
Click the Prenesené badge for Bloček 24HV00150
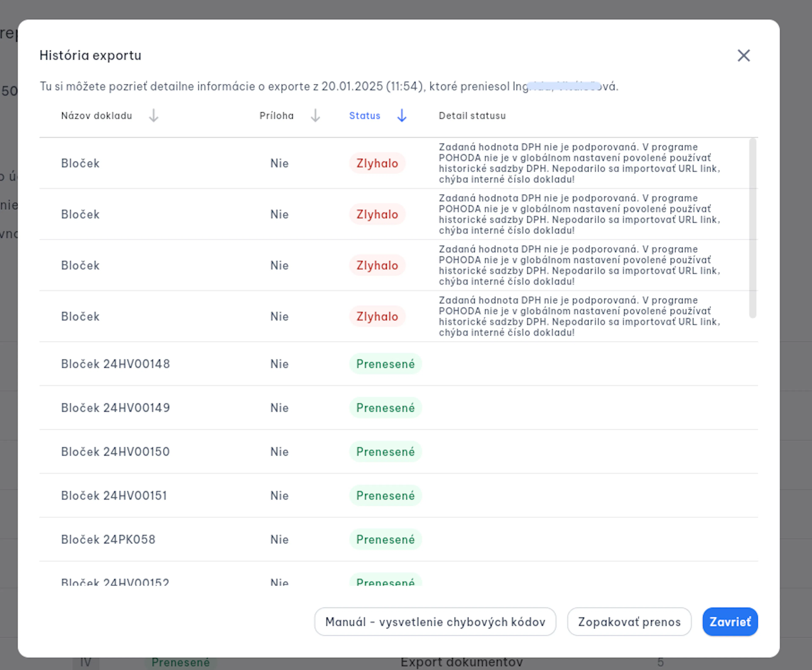385,451
